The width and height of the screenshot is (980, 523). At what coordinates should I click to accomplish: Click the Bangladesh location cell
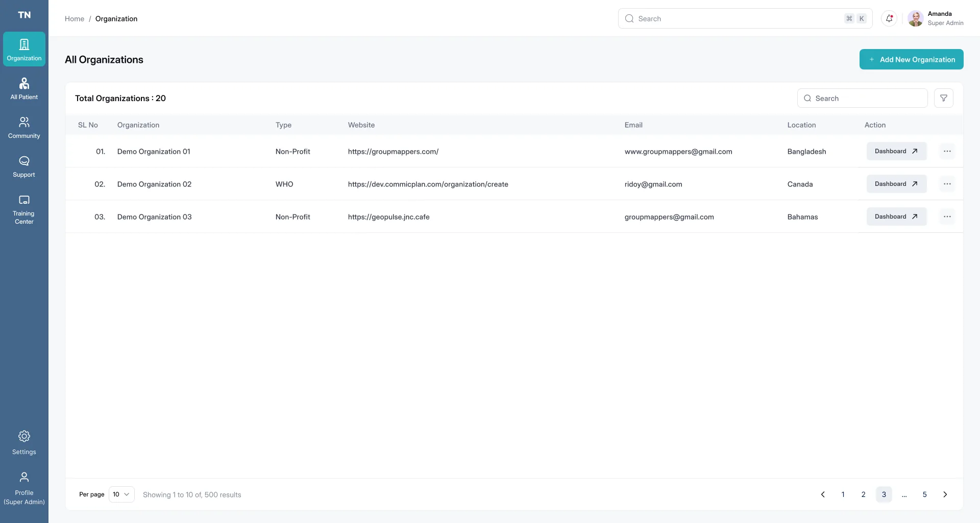tap(807, 152)
